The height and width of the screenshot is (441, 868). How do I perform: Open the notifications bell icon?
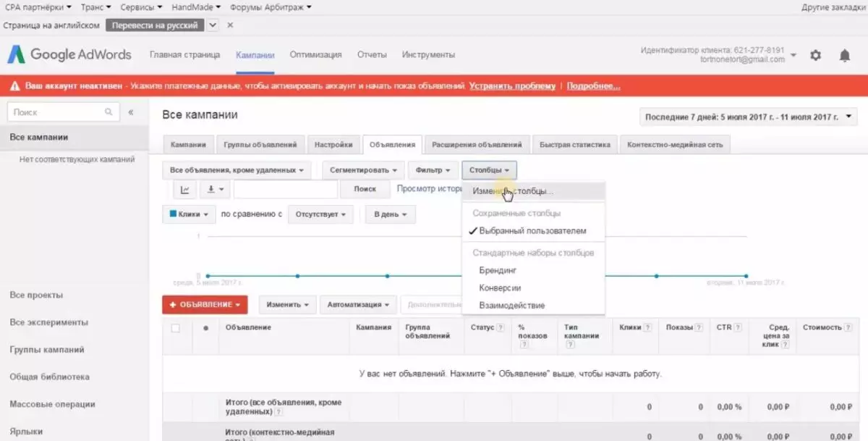click(844, 55)
